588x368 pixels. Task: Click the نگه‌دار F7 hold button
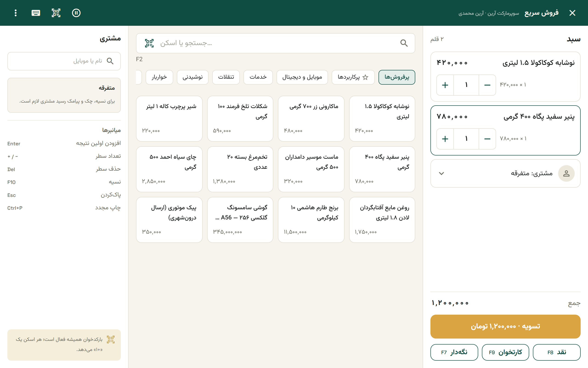pyautogui.click(x=454, y=352)
